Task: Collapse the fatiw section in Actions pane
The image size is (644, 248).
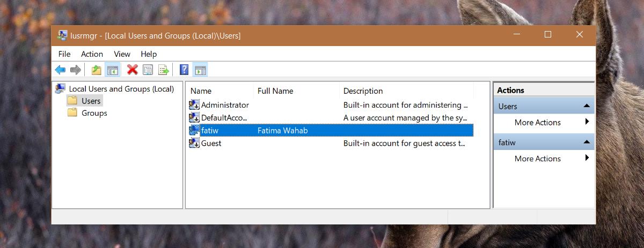Action: [587, 142]
